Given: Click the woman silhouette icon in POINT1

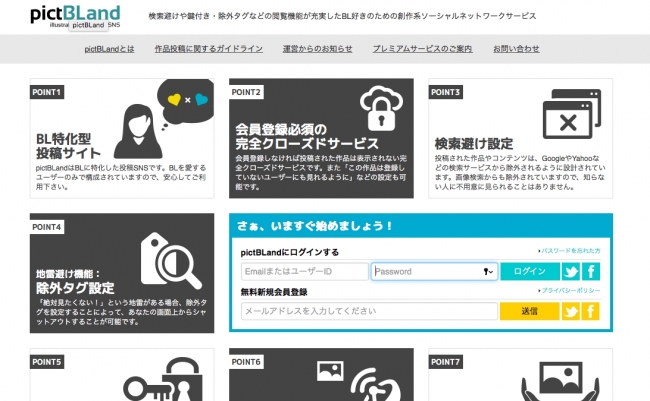Looking at the screenshot, I should pyautogui.click(x=138, y=131).
